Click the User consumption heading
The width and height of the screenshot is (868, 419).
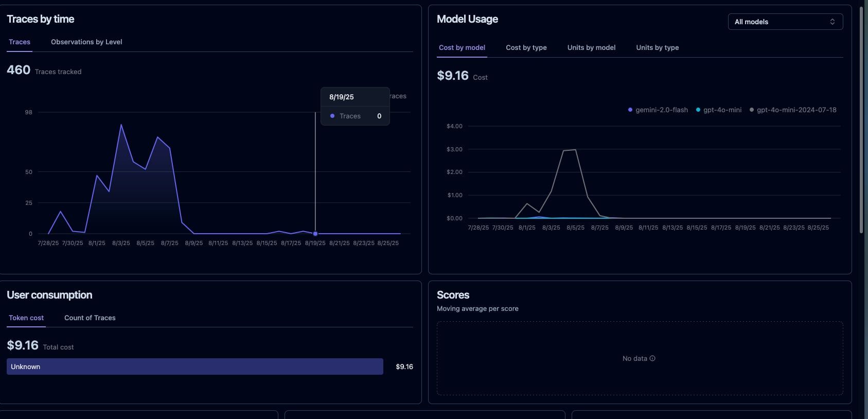49,295
